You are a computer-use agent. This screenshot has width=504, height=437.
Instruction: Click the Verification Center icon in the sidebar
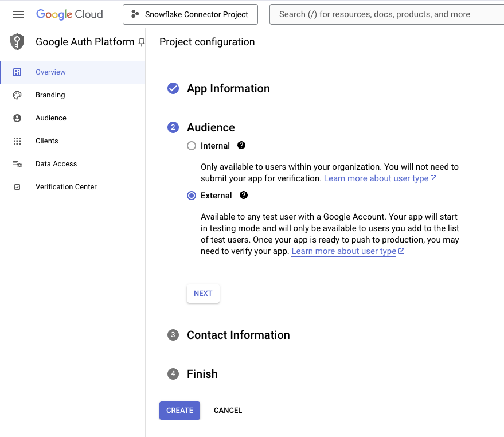click(x=17, y=187)
